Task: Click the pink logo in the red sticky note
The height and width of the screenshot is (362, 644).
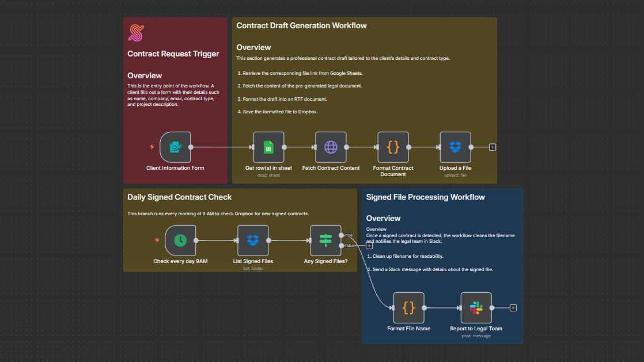Action: pyautogui.click(x=136, y=33)
